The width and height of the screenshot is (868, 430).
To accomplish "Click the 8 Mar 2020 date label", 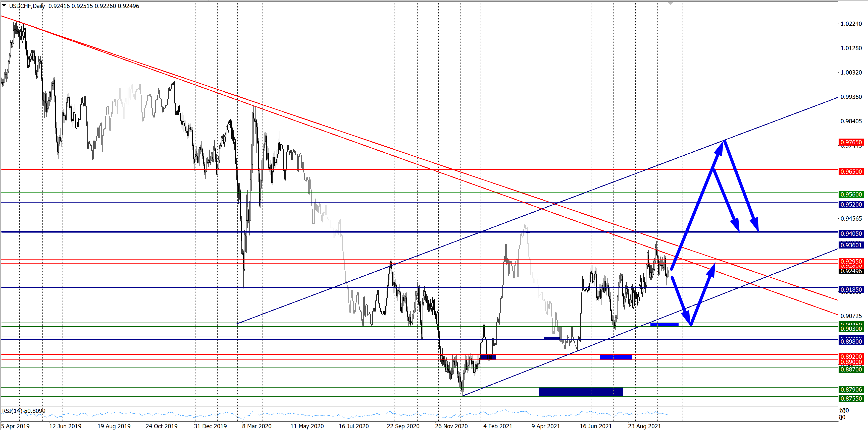I will click(257, 426).
